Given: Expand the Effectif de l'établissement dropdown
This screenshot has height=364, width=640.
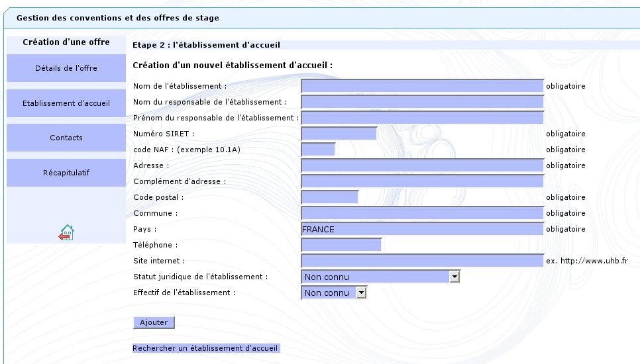Looking at the screenshot, I should tap(334, 293).
